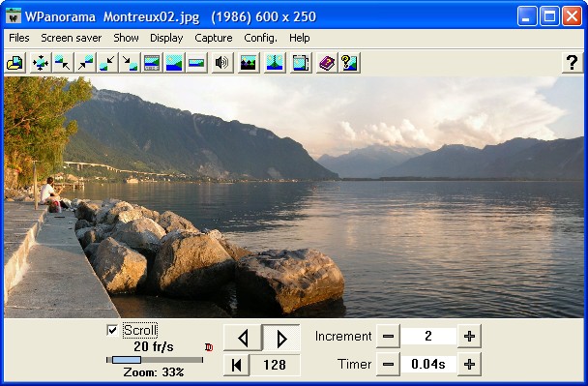Click the small red marker near the slider
Viewport: 588px width, 386px height.
click(x=209, y=347)
